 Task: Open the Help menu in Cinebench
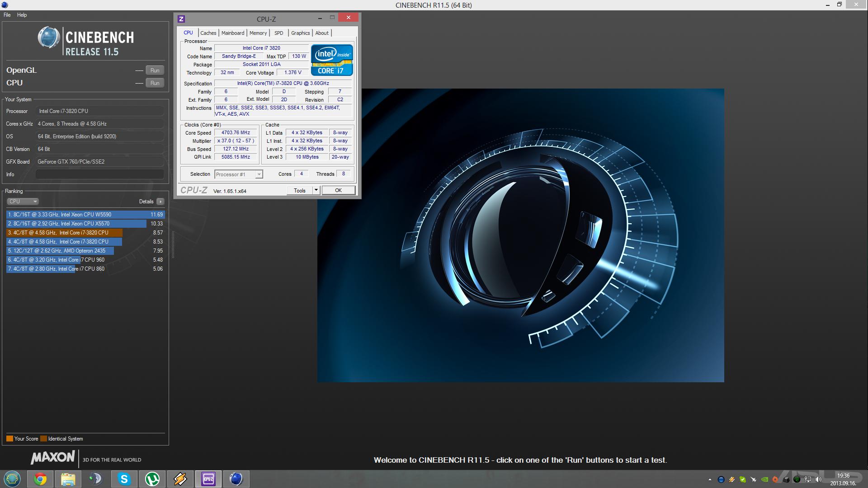(x=22, y=15)
